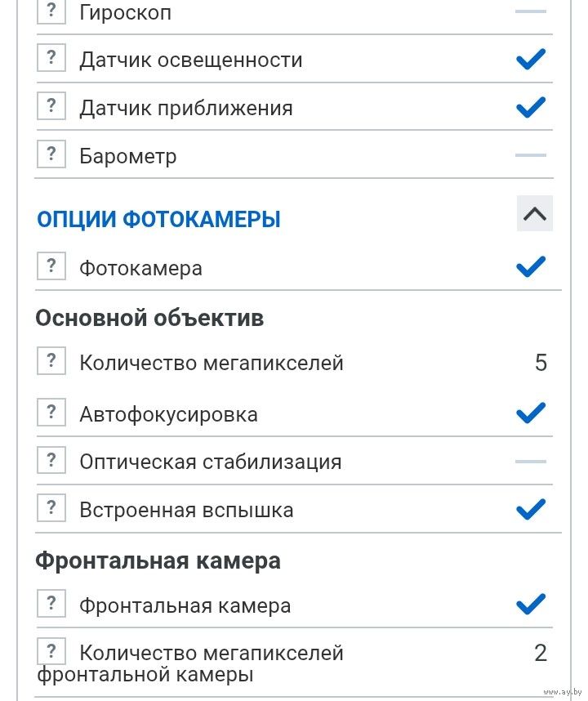Open help for Оптическая стабилизация

tap(51, 460)
